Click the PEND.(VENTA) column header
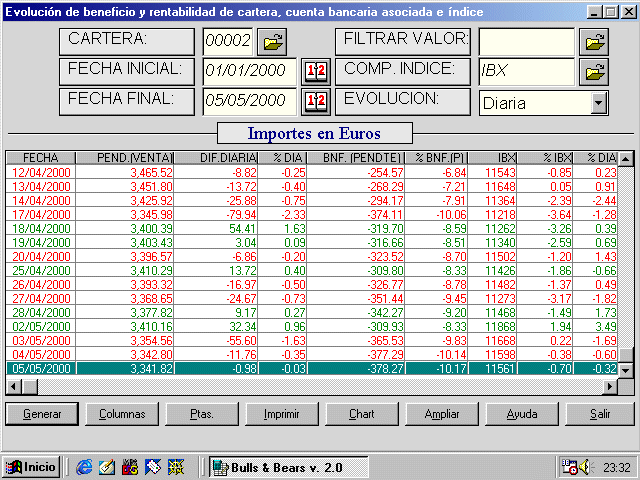 pos(125,158)
